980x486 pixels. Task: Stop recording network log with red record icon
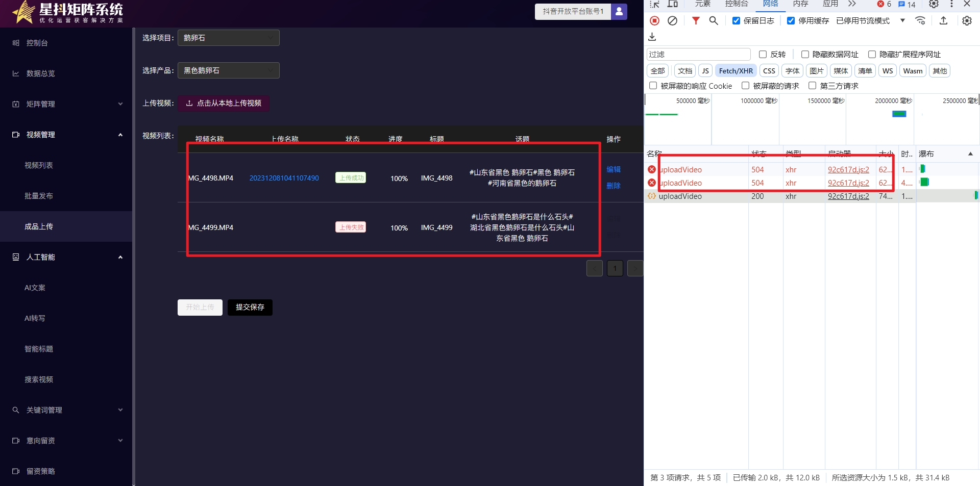pyautogui.click(x=655, y=20)
